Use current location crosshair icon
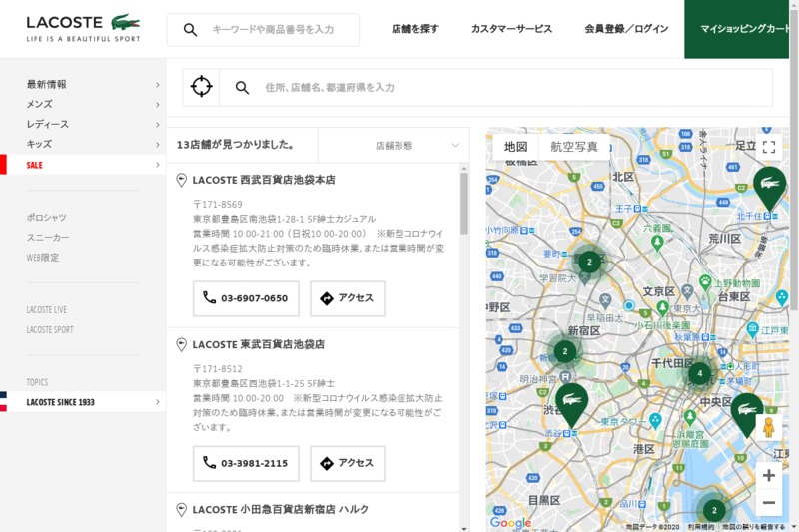This screenshot has height=532, width=799. [202, 87]
